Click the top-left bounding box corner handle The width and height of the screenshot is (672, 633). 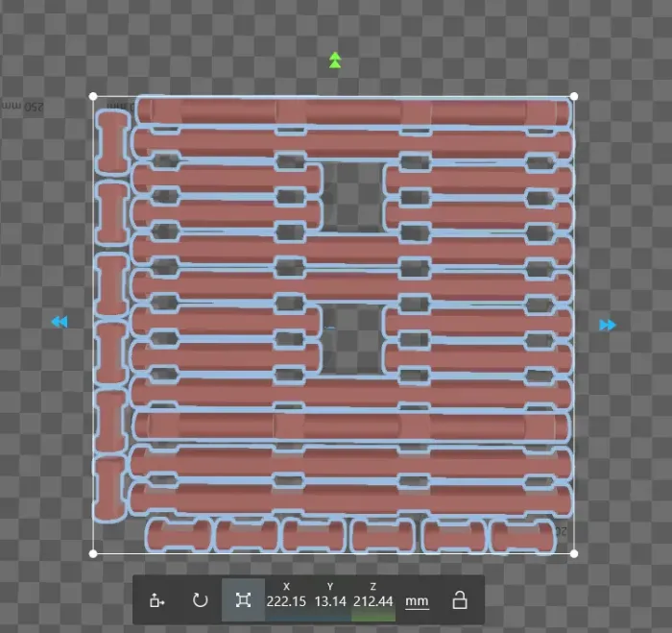tap(93, 96)
